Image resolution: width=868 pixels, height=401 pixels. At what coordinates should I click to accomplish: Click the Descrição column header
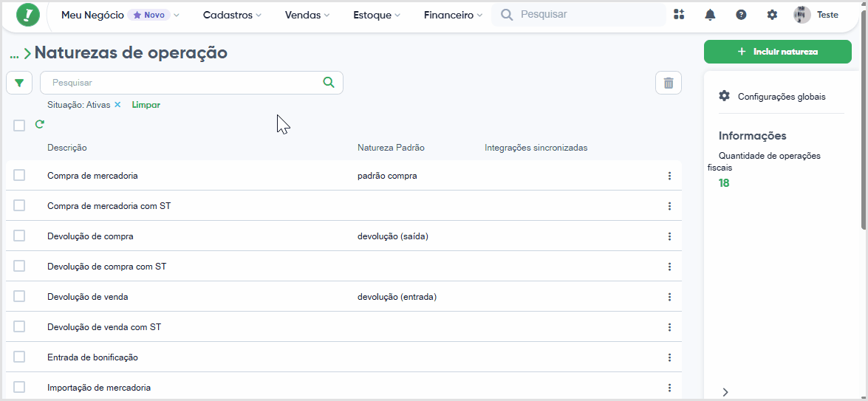tap(67, 148)
